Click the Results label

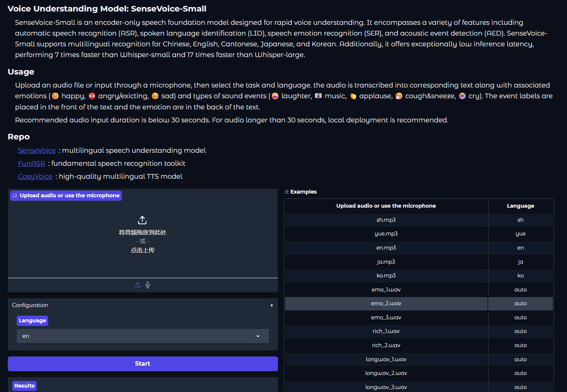[24, 386]
